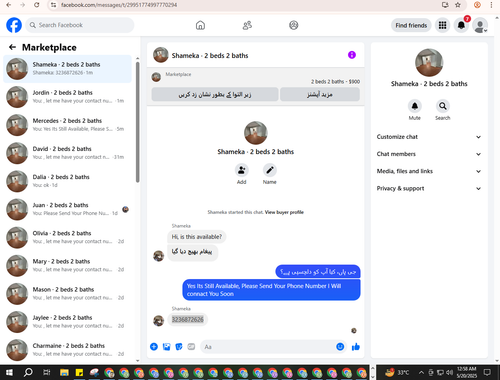Screen dimensions: 500x380
Task: Open the Dalia 2 beds 2 baths chat
Action: click(x=67, y=181)
